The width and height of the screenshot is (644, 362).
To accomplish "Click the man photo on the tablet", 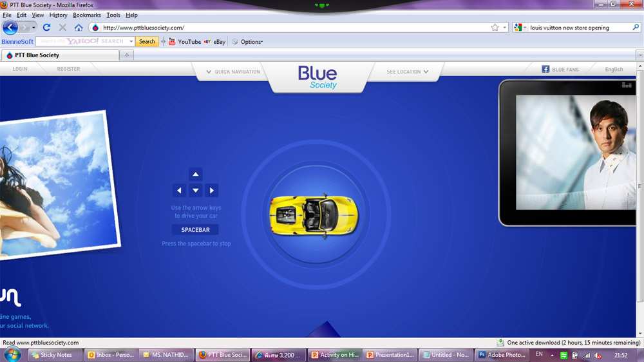I will click(576, 153).
